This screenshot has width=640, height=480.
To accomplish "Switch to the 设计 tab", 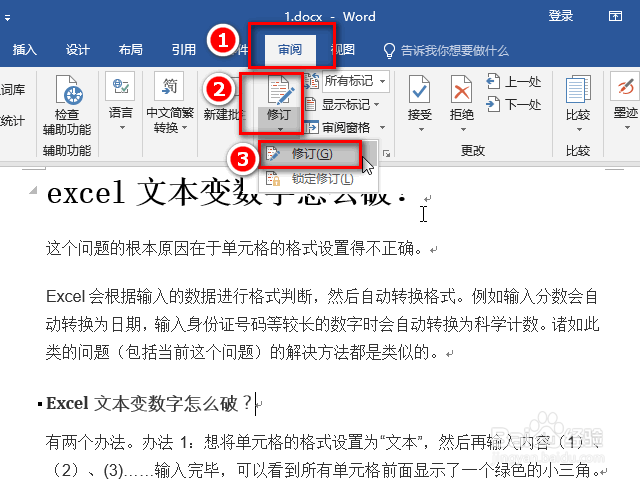I will click(78, 50).
